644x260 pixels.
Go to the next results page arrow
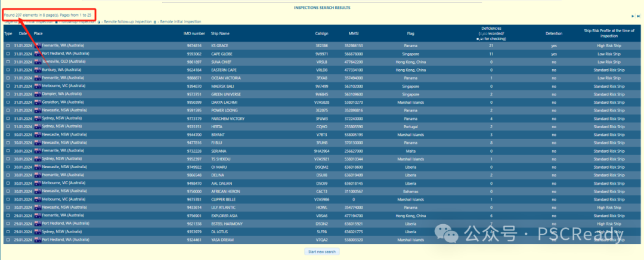633,16
